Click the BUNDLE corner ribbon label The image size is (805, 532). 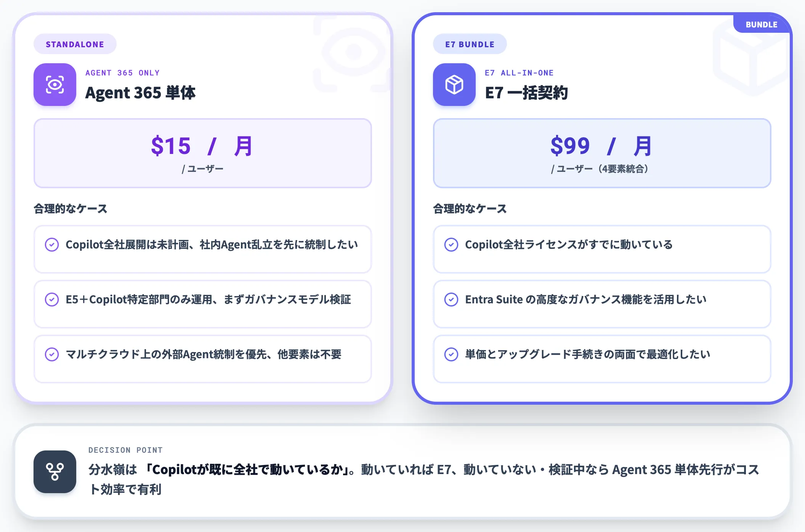tap(761, 24)
